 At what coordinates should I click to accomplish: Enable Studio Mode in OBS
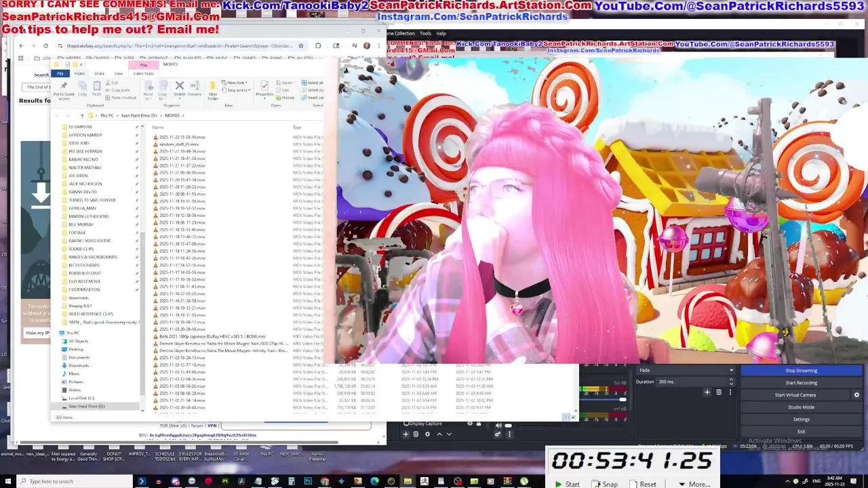point(802,407)
